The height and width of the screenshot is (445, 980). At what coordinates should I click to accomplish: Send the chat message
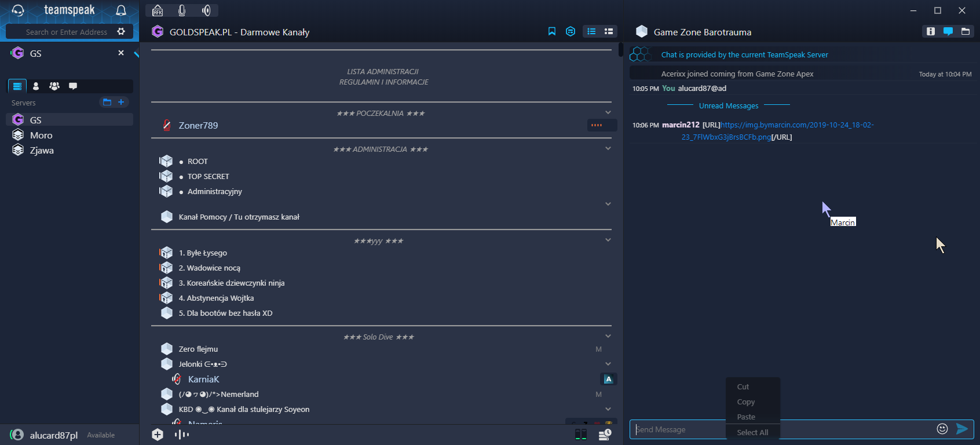[962, 429]
